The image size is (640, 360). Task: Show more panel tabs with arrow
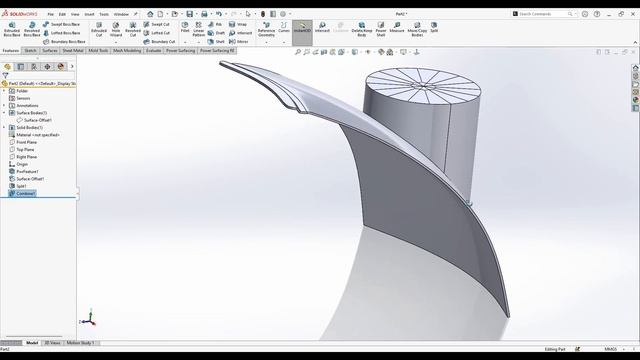point(72,67)
